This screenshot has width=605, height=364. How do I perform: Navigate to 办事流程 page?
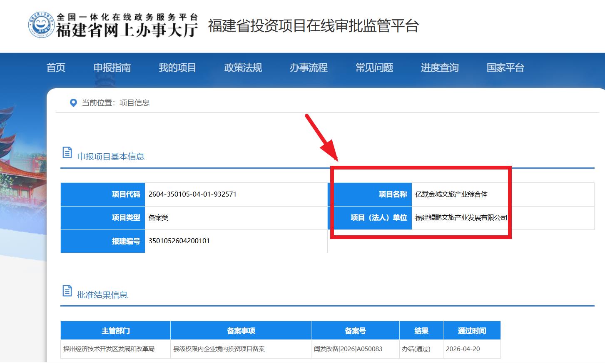click(309, 67)
